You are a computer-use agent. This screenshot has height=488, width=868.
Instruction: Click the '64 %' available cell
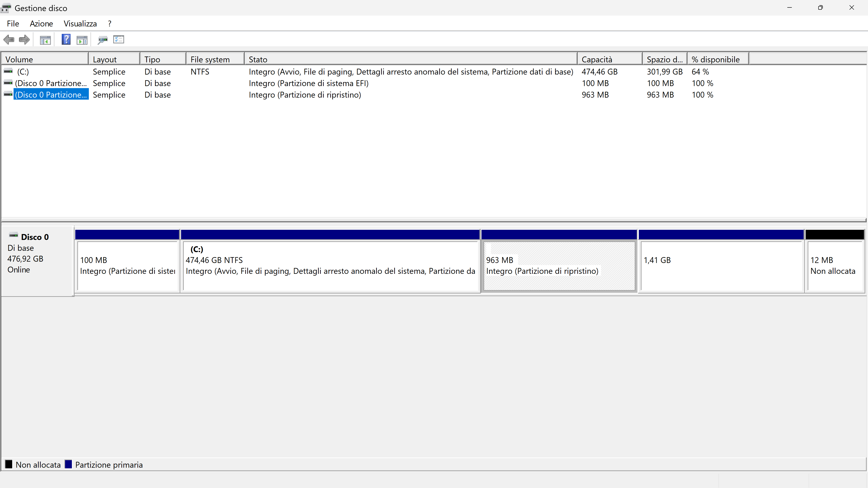click(700, 72)
